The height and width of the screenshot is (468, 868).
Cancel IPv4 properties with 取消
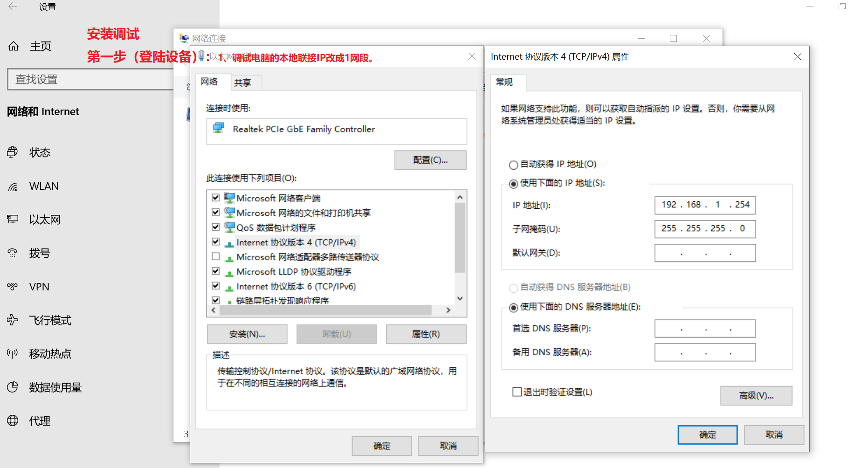point(774,435)
